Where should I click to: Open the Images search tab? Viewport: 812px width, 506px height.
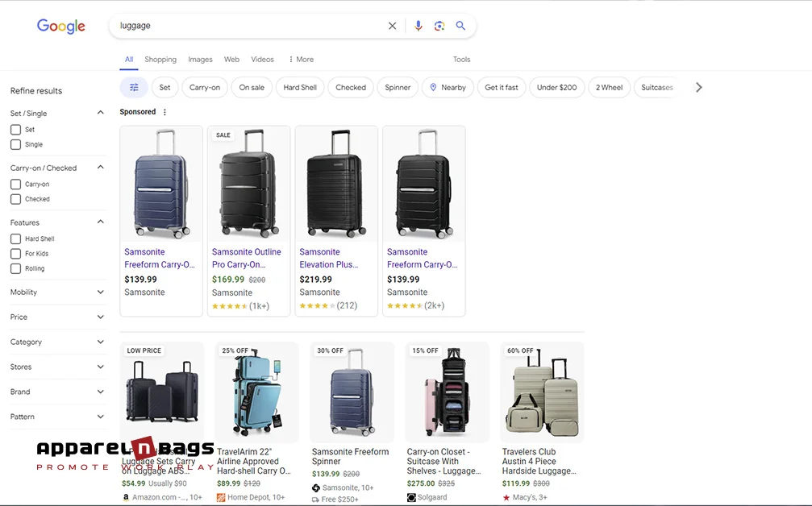tap(200, 59)
